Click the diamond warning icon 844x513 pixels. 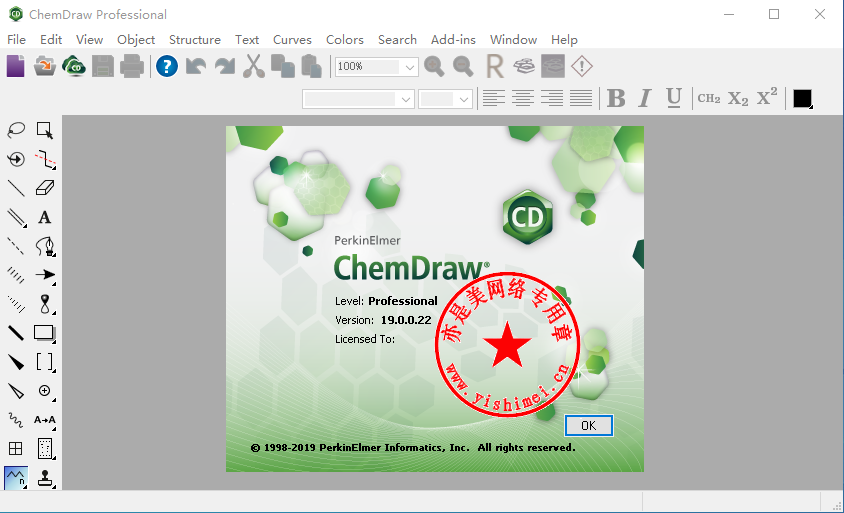pos(582,66)
